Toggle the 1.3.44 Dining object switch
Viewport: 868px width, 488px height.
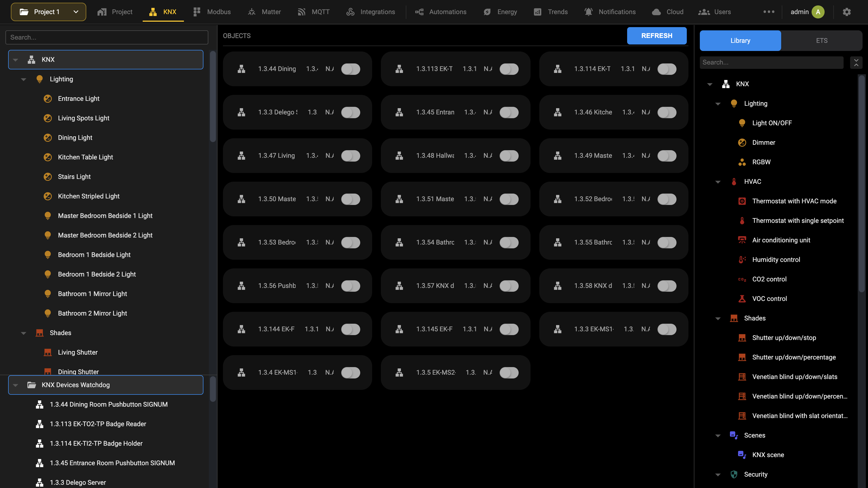350,69
